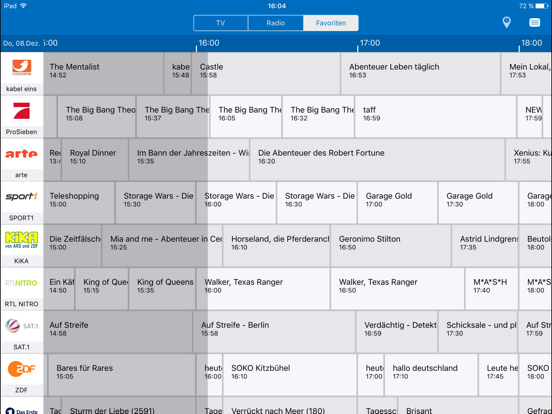The height and width of the screenshot is (414, 552).
Task: Open Geronimo Stilton at 16:50
Action: pyautogui.click(x=391, y=245)
